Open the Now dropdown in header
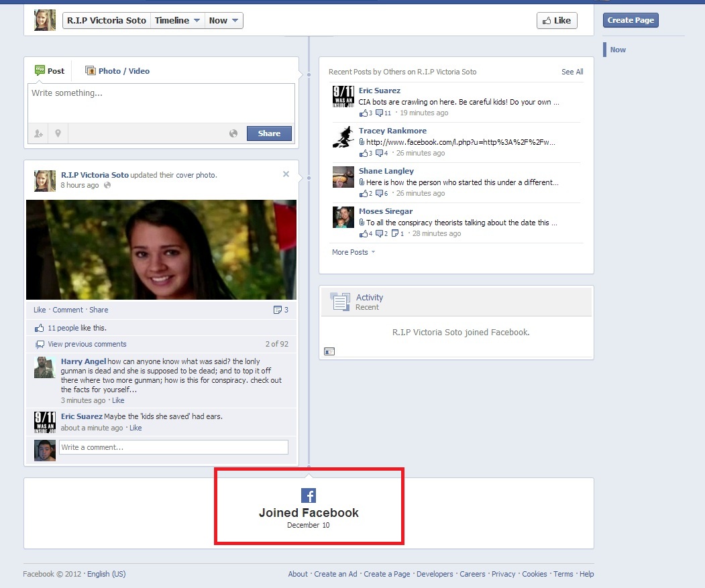Viewport: 705px width, 588px height. [x=223, y=21]
